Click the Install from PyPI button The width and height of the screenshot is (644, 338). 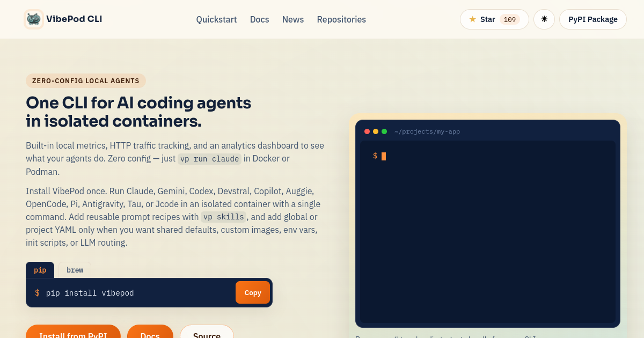pyautogui.click(x=73, y=332)
